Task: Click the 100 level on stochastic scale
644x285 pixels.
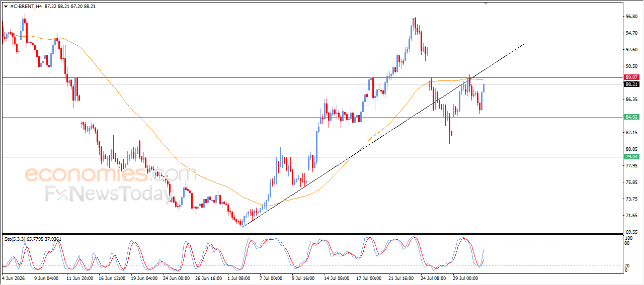Action: pos(629,237)
